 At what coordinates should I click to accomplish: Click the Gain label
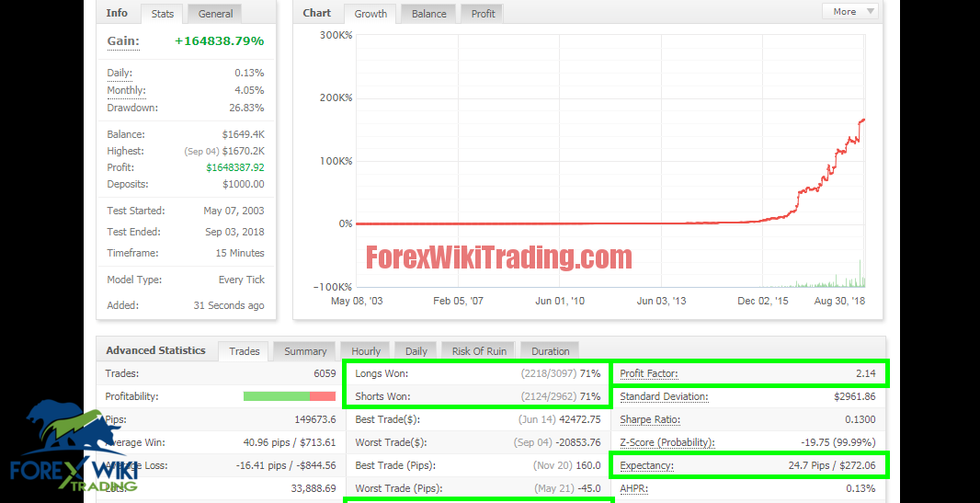click(123, 41)
